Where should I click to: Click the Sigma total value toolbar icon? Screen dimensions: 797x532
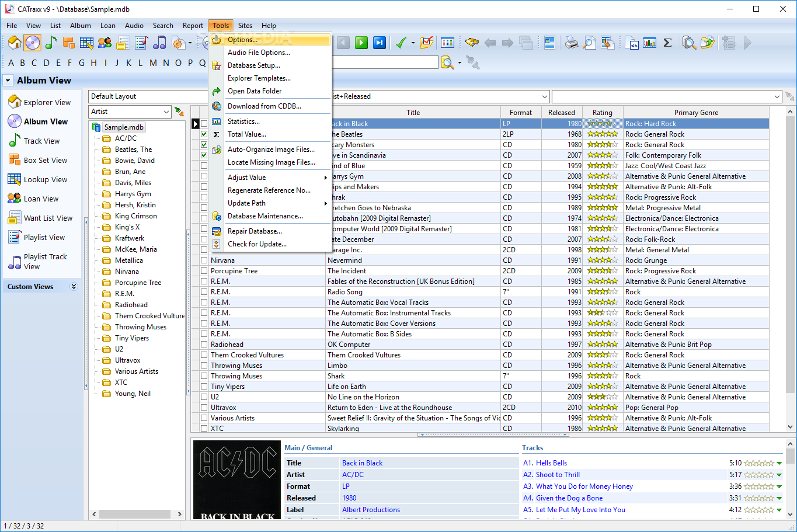[x=667, y=43]
